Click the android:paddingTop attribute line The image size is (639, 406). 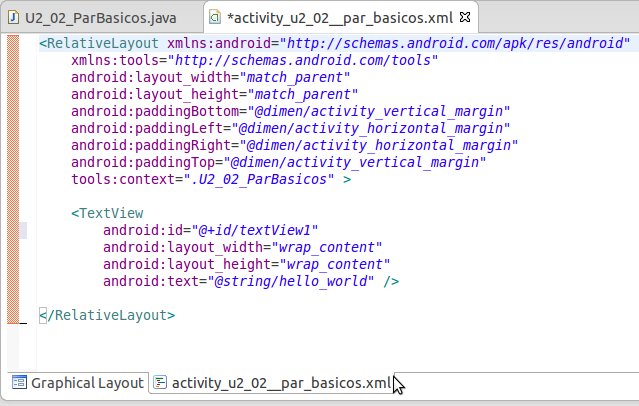pyautogui.click(x=278, y=163)
